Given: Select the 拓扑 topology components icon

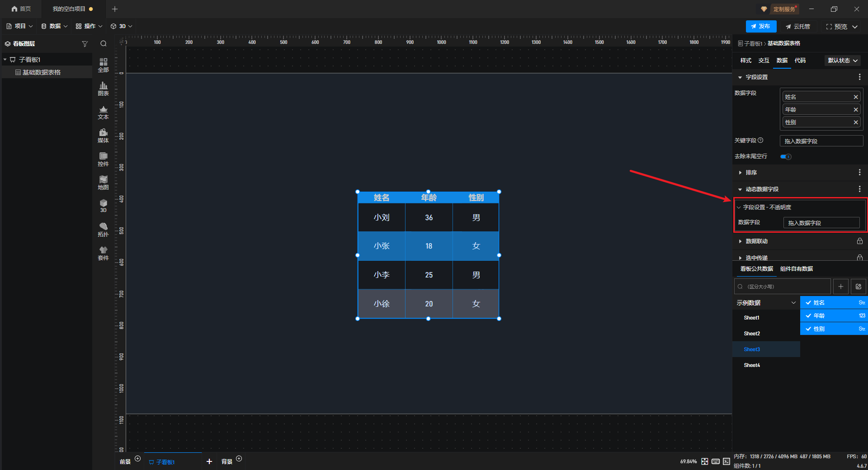Looking at the screenshot, I should tap(103, 230).
